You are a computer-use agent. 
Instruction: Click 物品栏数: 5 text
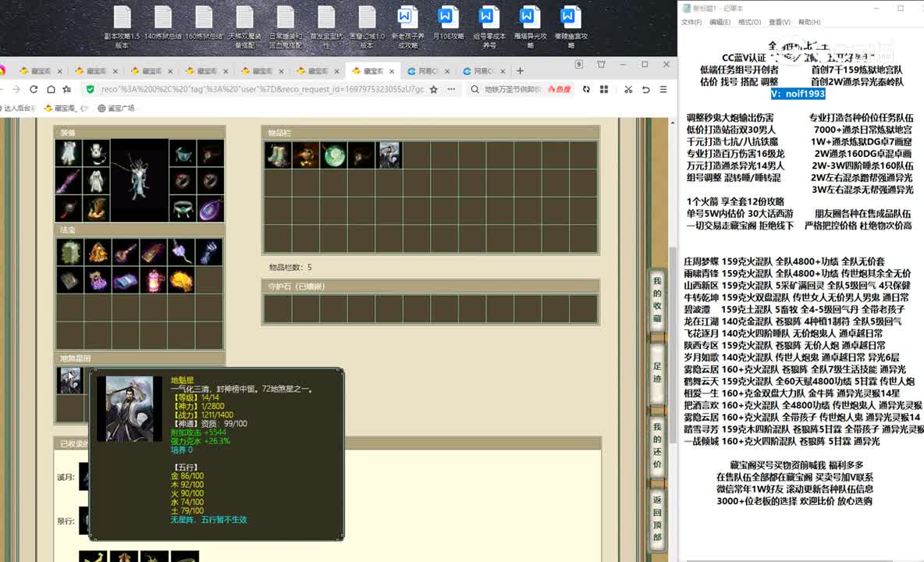pyautogui.click(x=290, y=268)
